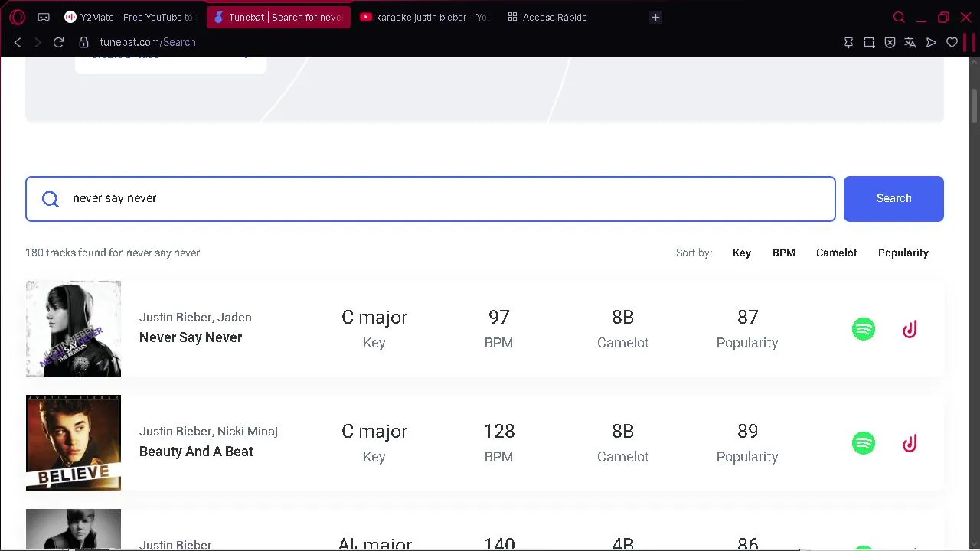Click pink music icon for Never Say Never

(x=910, y=329)
